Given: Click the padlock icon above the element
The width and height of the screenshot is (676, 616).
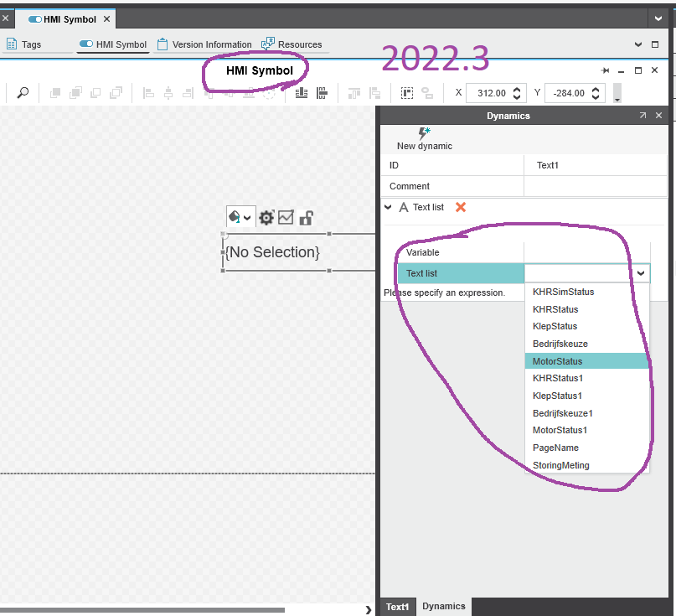Looking at the screenshot, I should [x=307, y=218].
